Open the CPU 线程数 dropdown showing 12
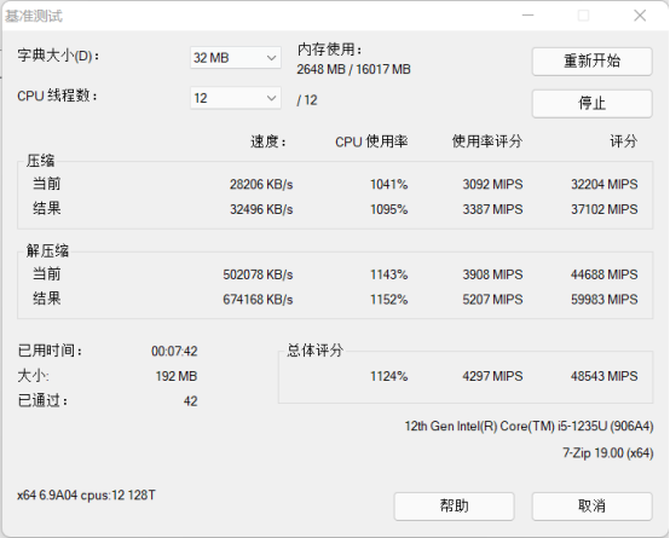Image resolution: width=670 pixels, height=538 pixels. (x=235, y=98)
